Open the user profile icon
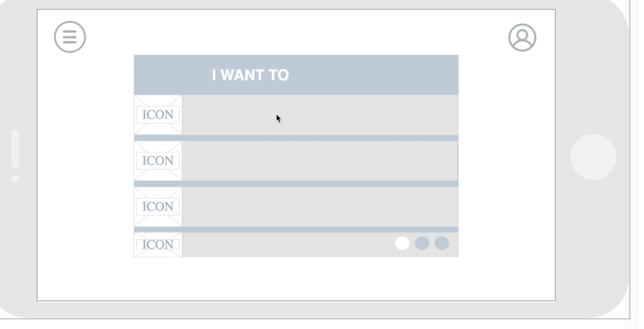 [522, 38]
